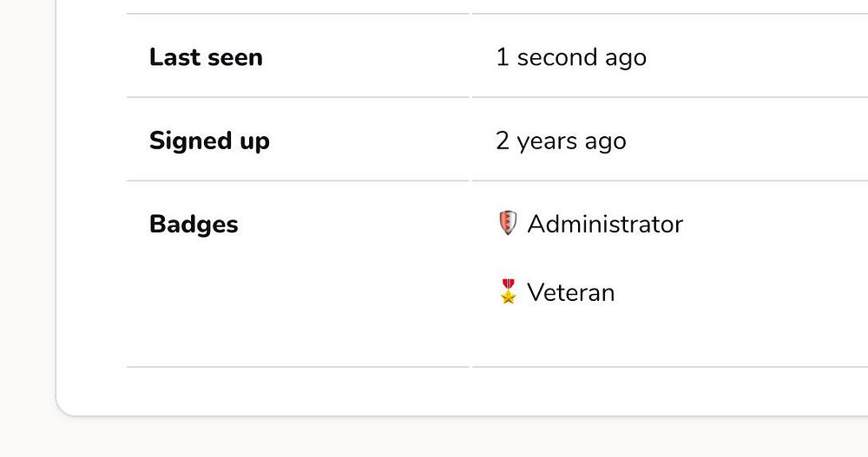Image resolution: width=868 pixels, height=457 pixels.
Task: Open the Veteran badge label
Action: point(570,292)
